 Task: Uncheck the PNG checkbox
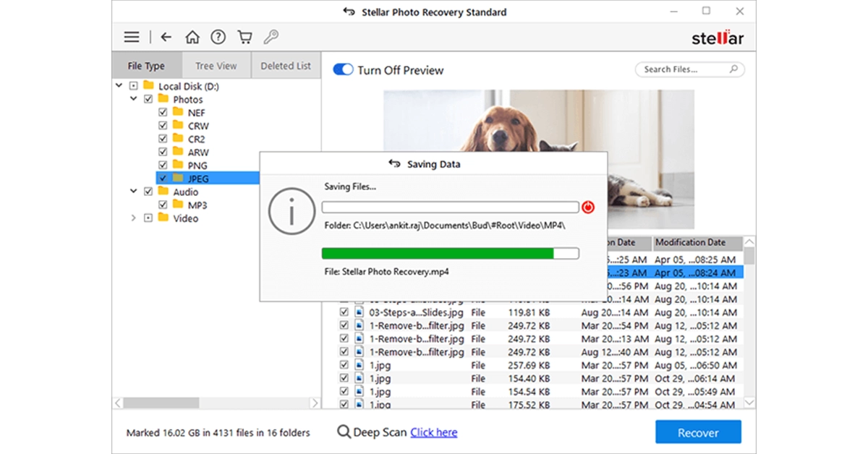click(x=163, y=165)
